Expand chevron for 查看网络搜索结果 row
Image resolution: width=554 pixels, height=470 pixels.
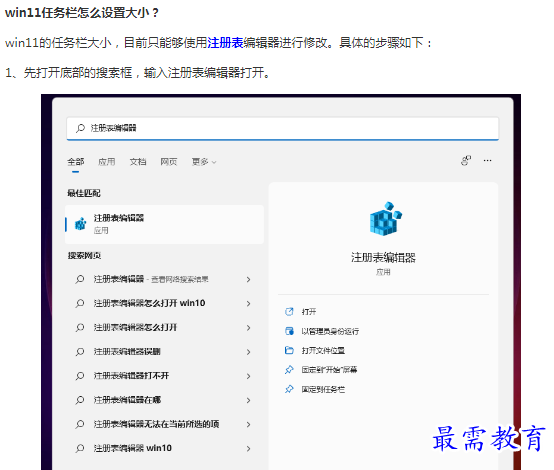(248, 280)
